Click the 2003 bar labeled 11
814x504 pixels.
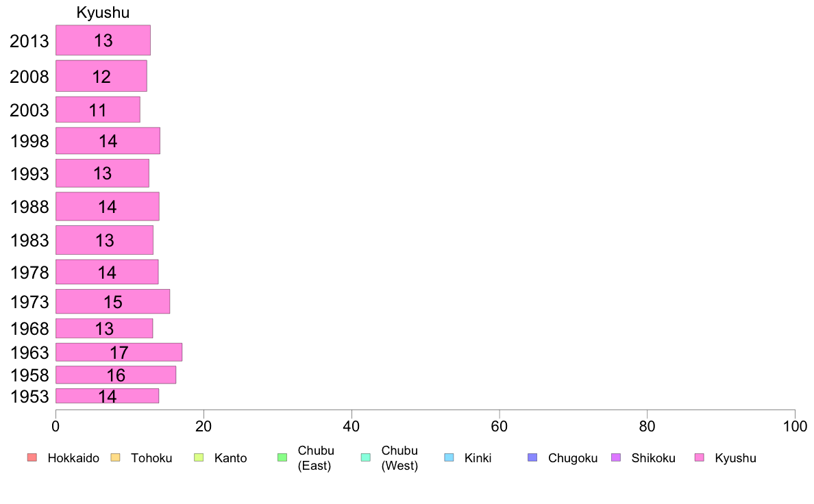pos(97,110)
